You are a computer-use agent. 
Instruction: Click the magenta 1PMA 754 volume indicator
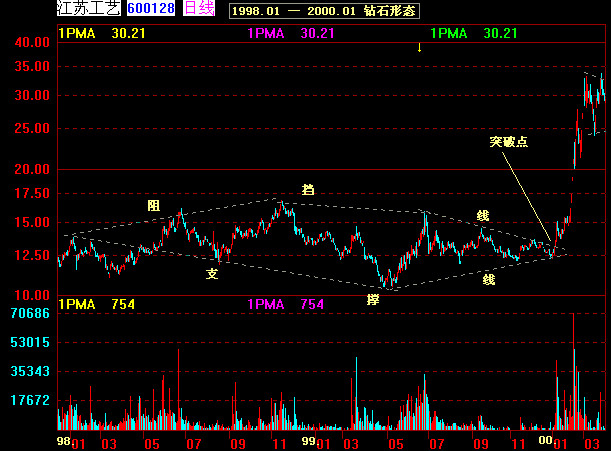285,304
